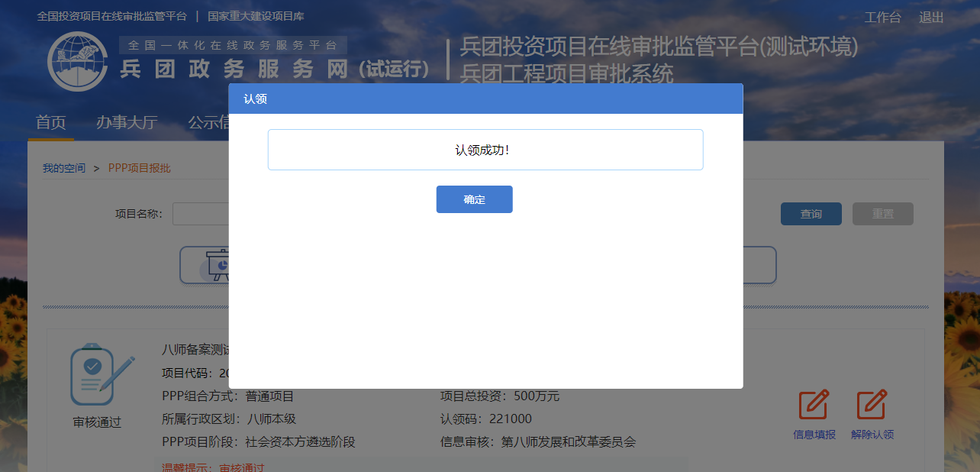Image resolution: width=980 pixels, height=472 pixels.
Task: Click the 确定 button in dialog
Action: [x=474, y=199]
